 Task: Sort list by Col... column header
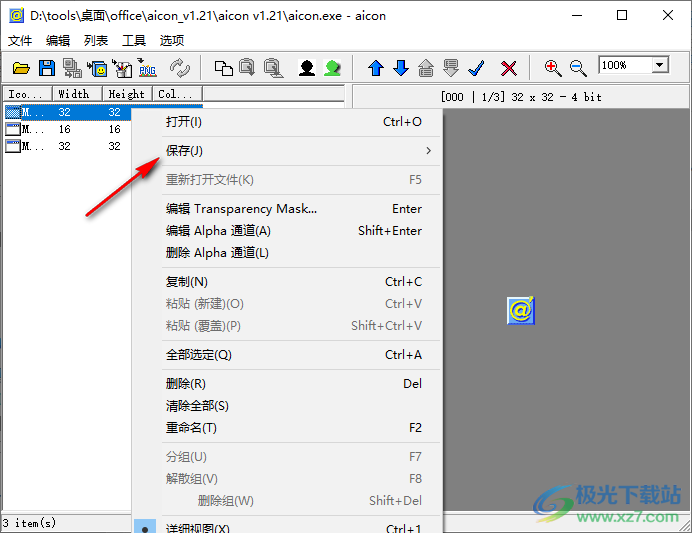click(x=177, y=94)
